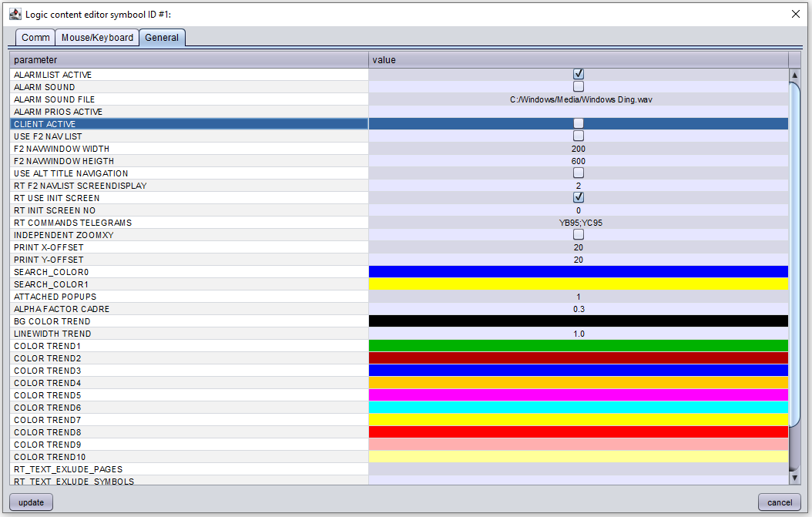Click the blue SEARCH_COLOR0 swatch
This screenshot has width=812, height=517.
(x=578, y=271)
